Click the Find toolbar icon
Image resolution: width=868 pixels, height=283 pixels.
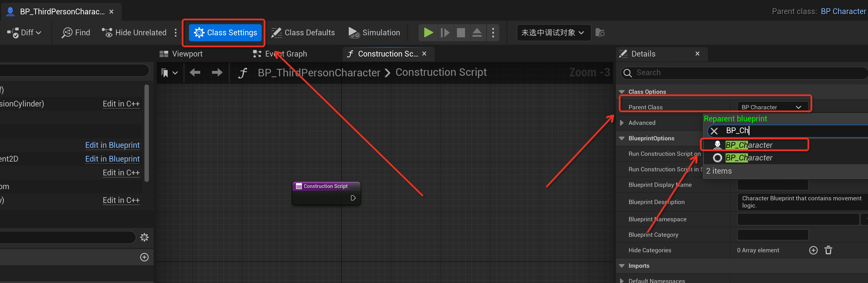click(x=76, y=33)
